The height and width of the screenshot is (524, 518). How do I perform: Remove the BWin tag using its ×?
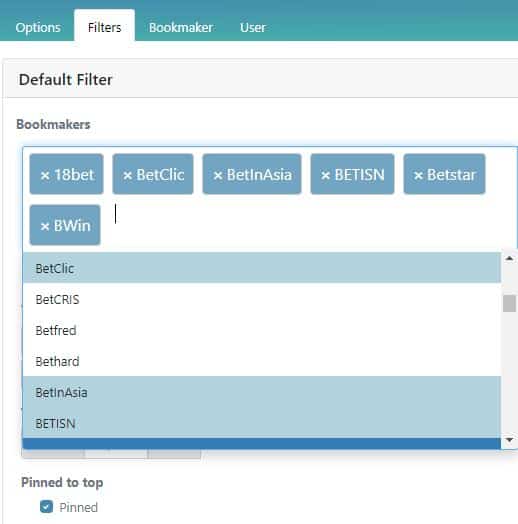pyautogui.click(x=45, y=227)
